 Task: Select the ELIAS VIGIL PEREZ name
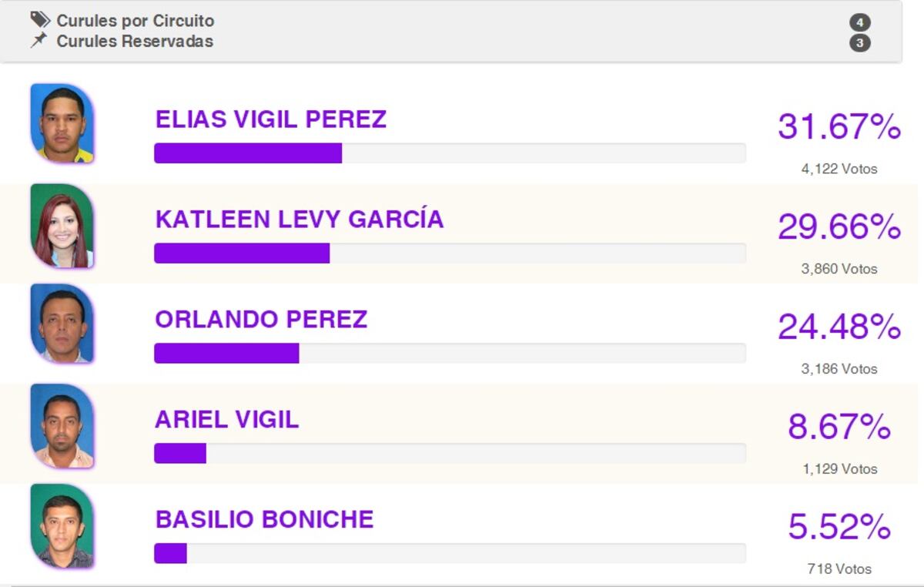(x=271, y=119)
